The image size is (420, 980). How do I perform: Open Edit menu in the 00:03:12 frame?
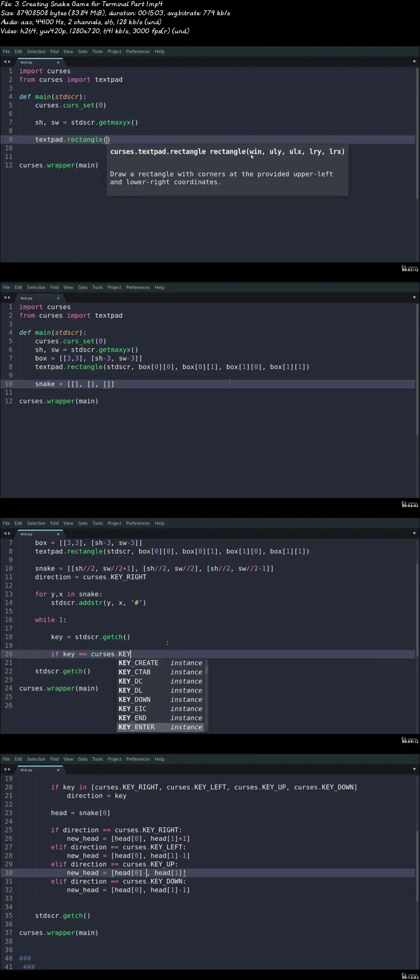pos(18,52)
